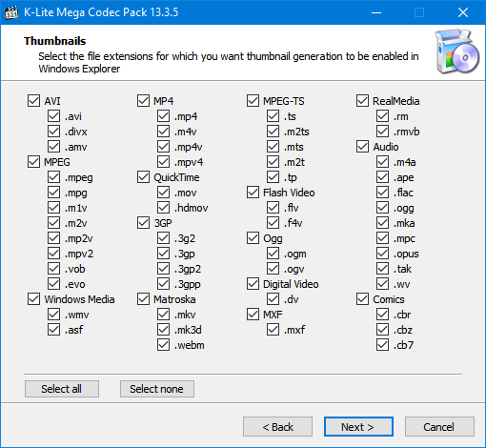Go back with the < Back button
The image size is (486, 448).
coord(277,427)
